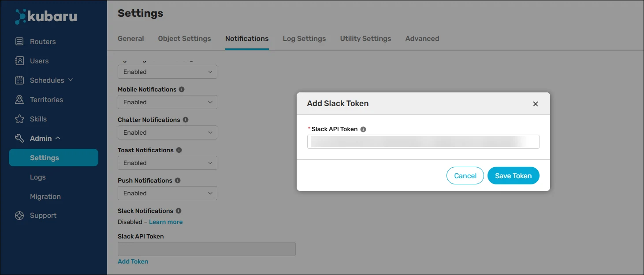Click the Kubaru logo
Viewport: 644px width, 275px height.
point(46,17)
